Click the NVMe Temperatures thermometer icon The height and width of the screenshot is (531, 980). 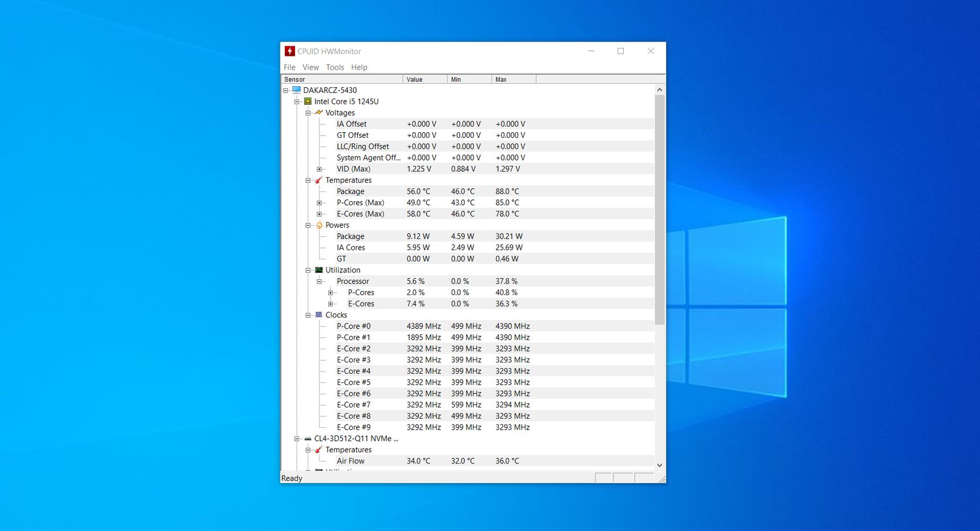319,450
